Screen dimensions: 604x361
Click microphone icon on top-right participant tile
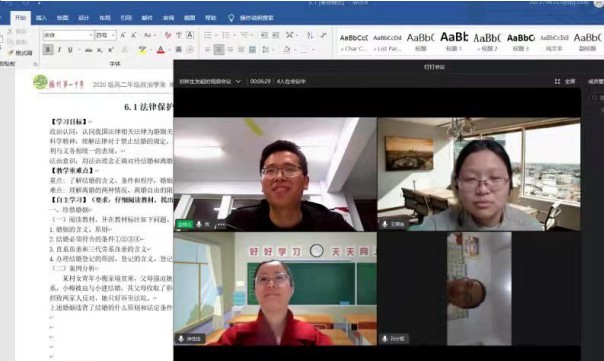pyautogui.click(x=384, y=224)
